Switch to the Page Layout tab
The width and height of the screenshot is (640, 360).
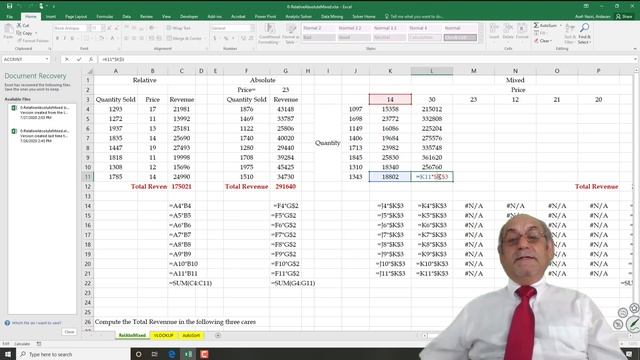(x=76, y=16)
